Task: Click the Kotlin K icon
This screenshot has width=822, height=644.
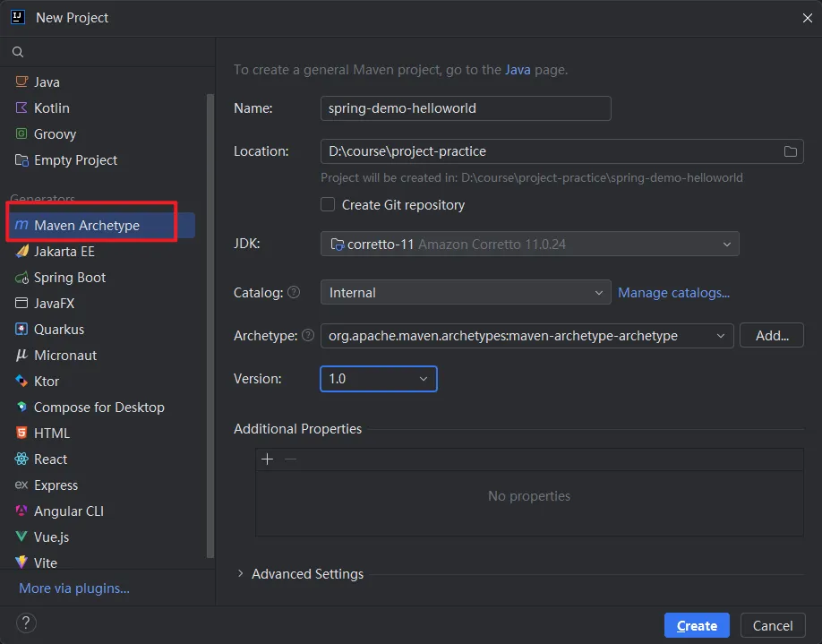Action: tap(21, 107)
